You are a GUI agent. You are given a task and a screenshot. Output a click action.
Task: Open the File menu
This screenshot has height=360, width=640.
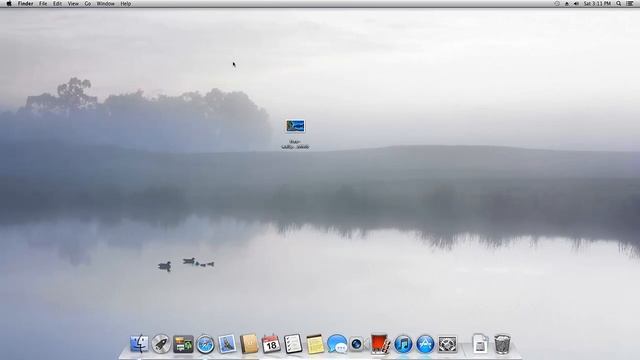pyautogui.click(x=43, y=4)
